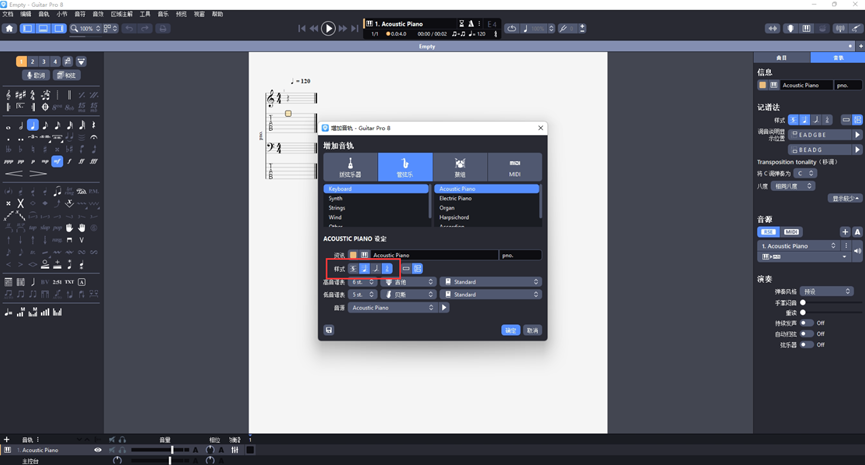
Task: Click the home icon in top toolbar
Action: pyautogui.click(x=9, y=29)
